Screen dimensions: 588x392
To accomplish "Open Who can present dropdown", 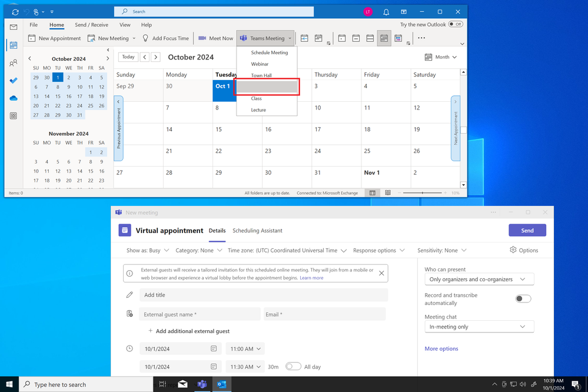I will point(479,280).
